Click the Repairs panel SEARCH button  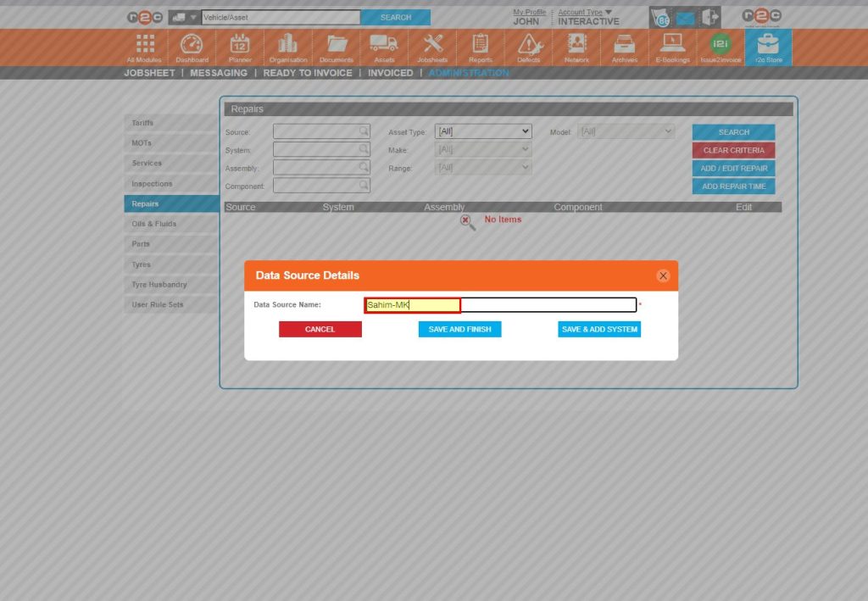point(733,132)
